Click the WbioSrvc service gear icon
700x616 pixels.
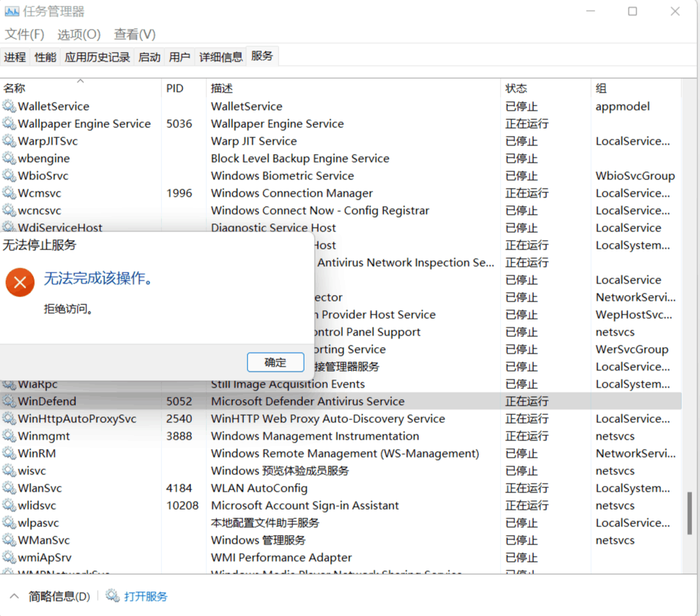[x=9, y=176]
